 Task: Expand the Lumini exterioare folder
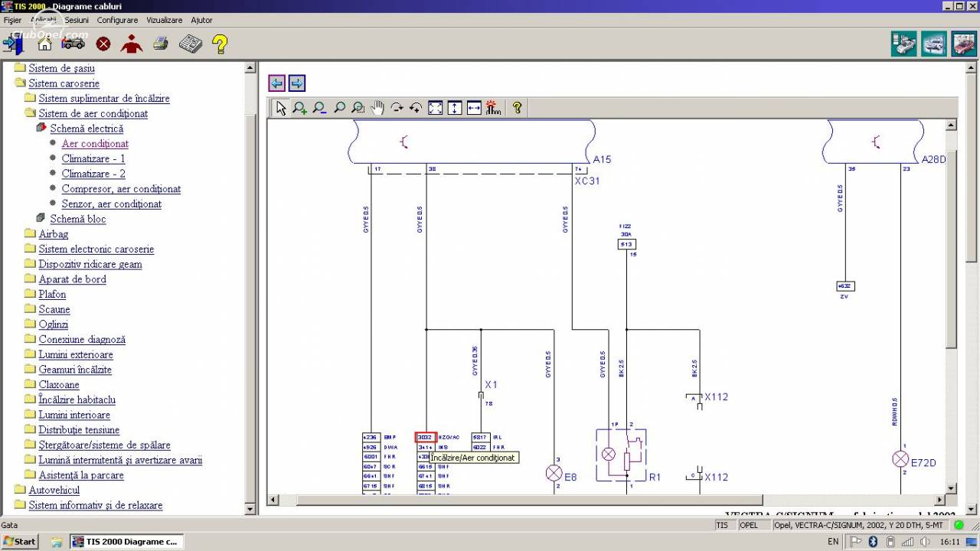click(76, 354)
